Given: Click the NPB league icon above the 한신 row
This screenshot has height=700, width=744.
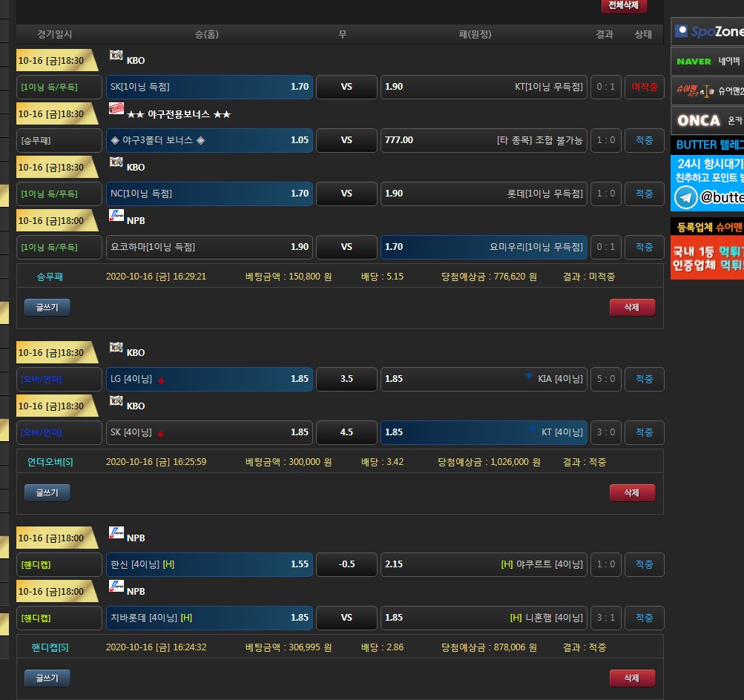Looking at the screenshot, I should click(x=116, y=532).
